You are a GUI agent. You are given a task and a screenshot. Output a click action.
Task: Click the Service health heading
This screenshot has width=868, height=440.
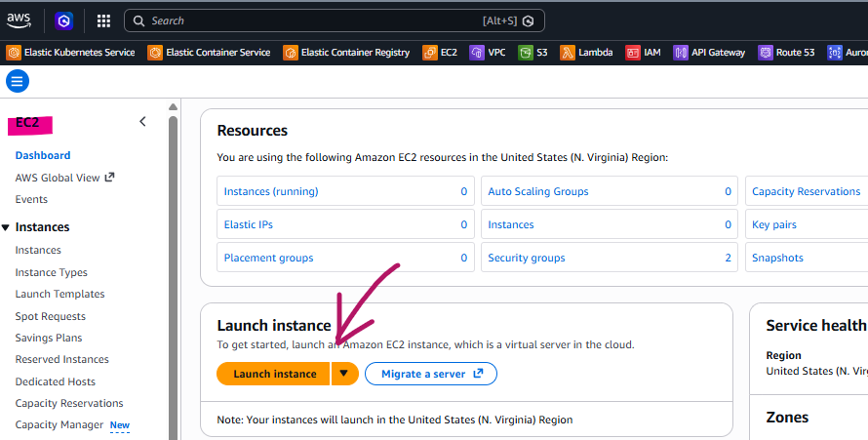point(816,326)
